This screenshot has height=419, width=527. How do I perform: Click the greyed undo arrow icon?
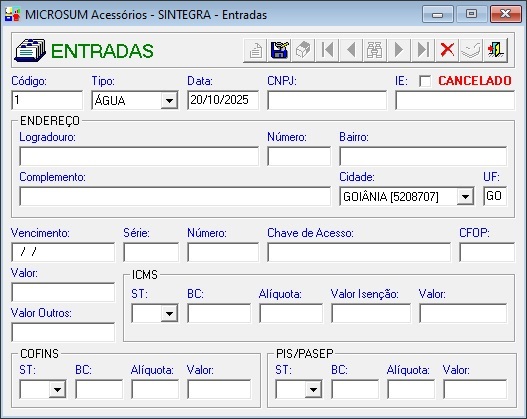coord(471,50)
